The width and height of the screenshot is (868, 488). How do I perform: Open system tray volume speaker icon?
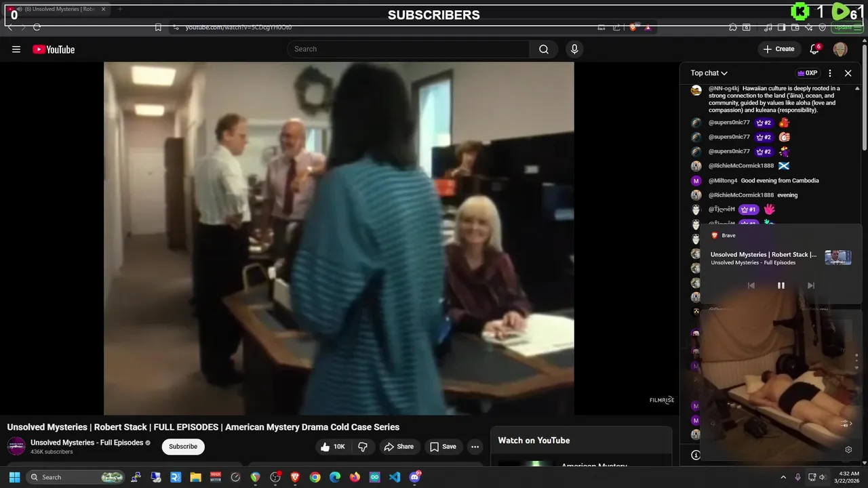pos(822,477)
